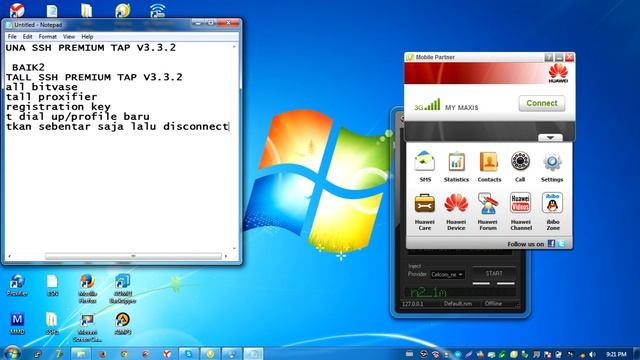The height and width of the screenshot is (360, 640).
Task: Open the Notepad View menu
Action: pos(69,37)
